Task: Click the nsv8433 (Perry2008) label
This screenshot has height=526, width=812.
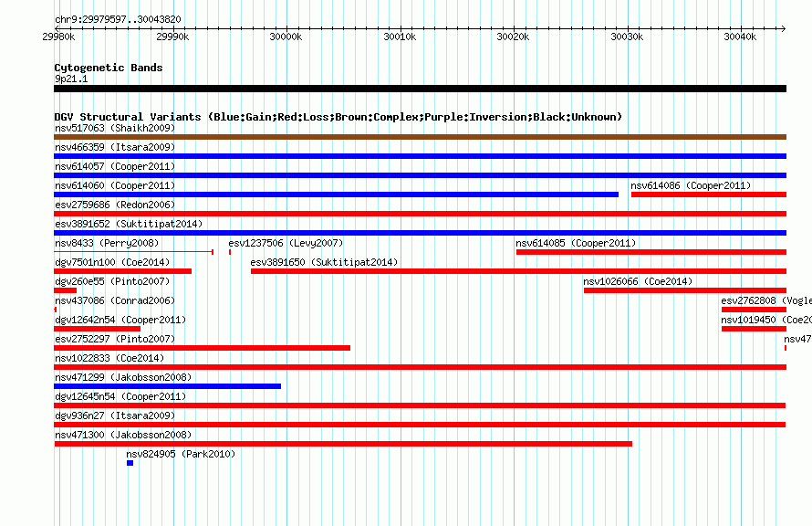Action: click(x=107, y=243)
